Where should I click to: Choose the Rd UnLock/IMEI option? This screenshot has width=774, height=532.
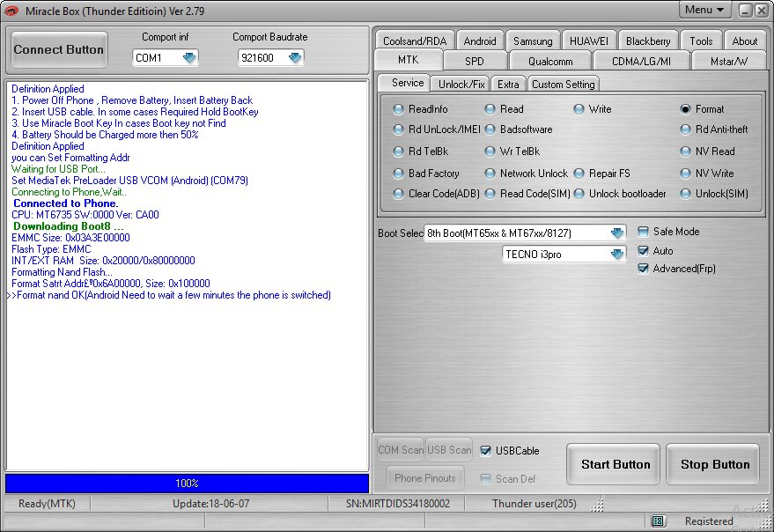coord(398,129)
